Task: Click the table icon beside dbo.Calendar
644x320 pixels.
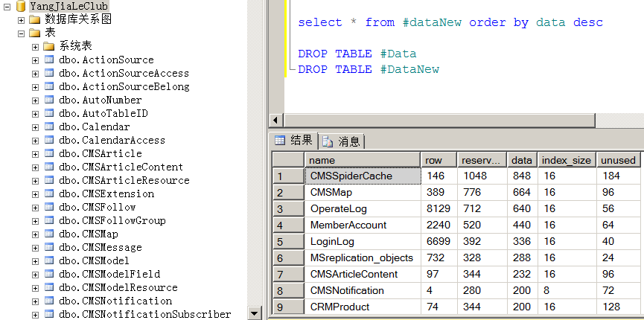Action: coord(49,127)
